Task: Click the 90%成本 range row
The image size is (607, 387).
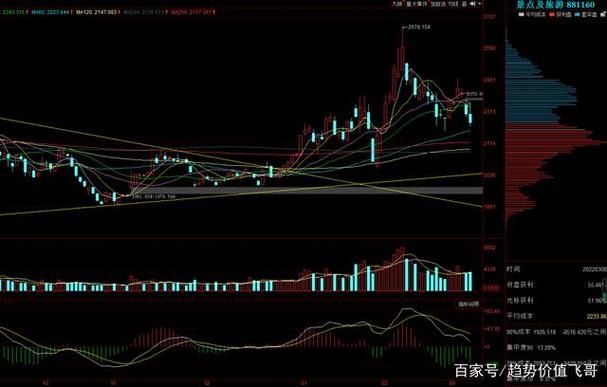Action: point(557,332)
